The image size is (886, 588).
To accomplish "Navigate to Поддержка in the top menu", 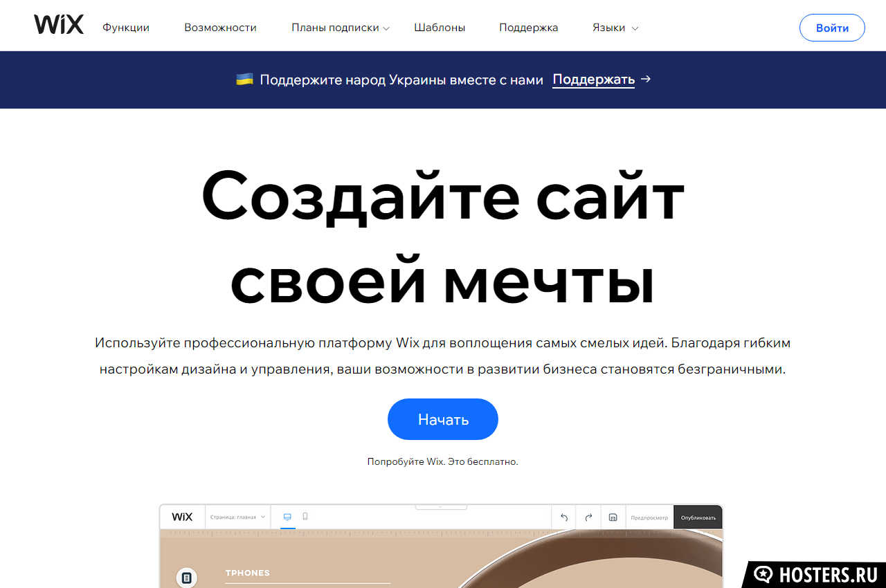I will 528,28.
